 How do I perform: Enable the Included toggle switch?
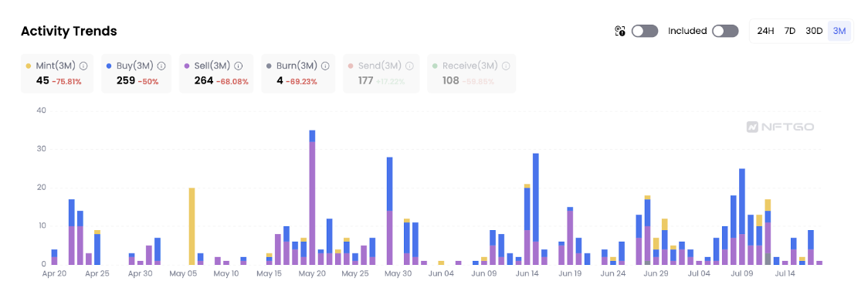click(x=725, y=31)
